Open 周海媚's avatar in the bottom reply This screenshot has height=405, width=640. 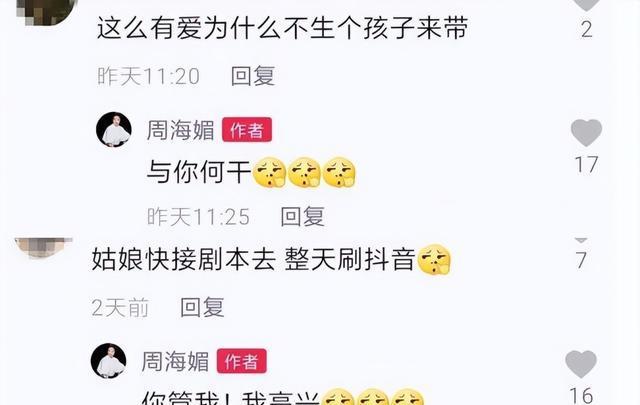tap(108, 361)
